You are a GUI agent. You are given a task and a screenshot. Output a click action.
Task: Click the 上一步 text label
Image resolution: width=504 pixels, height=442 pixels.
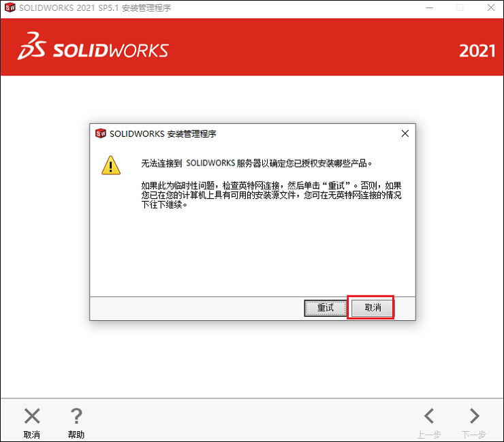(429, 435)
